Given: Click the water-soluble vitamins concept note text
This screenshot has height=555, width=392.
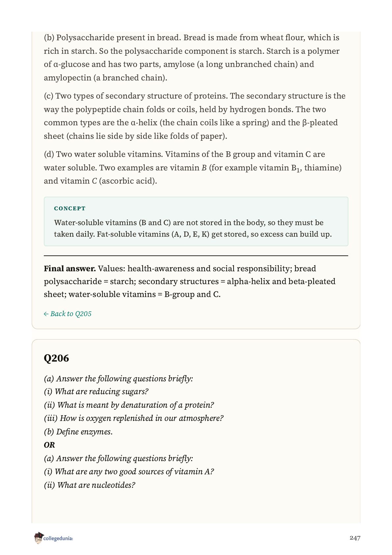Looking at the screenshot, I should [x=193, y=228].
